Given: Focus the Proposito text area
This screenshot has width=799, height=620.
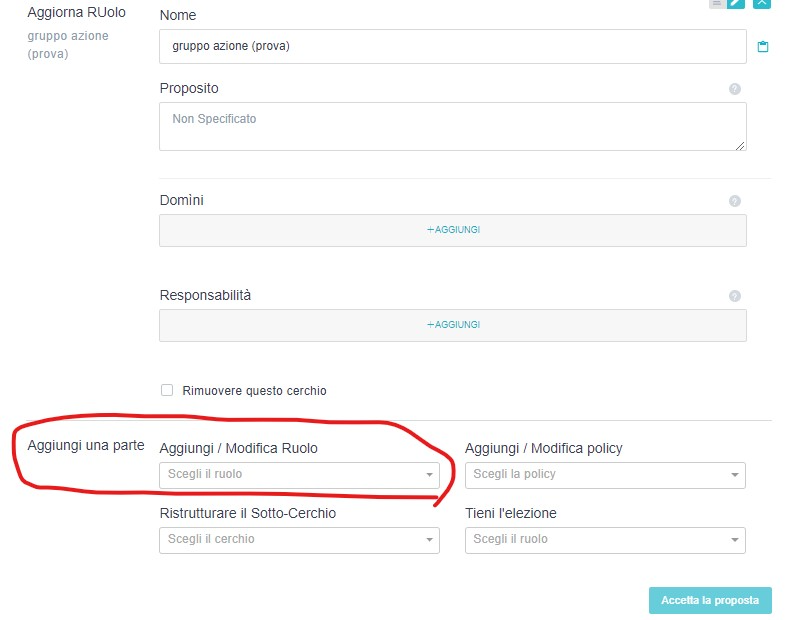Looking at the screenshot, I should click(452, 127).
